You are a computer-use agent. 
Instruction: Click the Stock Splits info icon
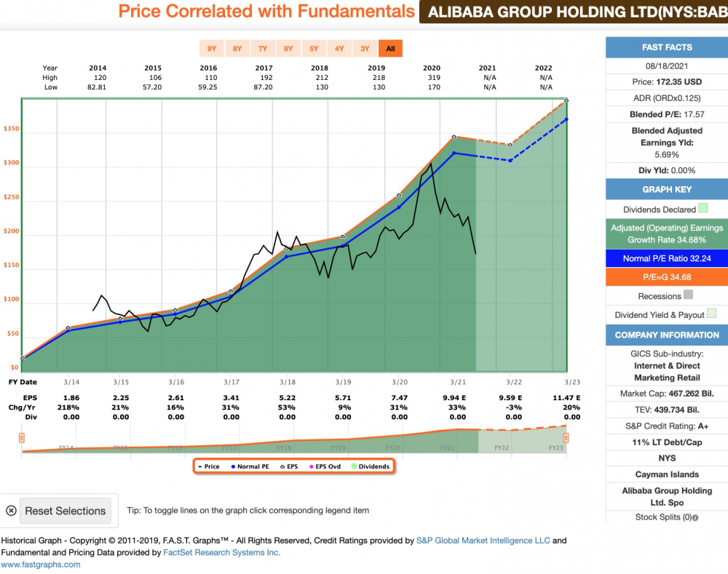pos(695,518)
